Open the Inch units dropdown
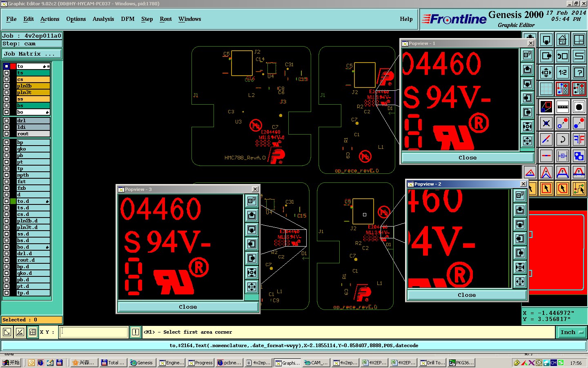This screenshot has width=588, height=368. tap(571, 332)
